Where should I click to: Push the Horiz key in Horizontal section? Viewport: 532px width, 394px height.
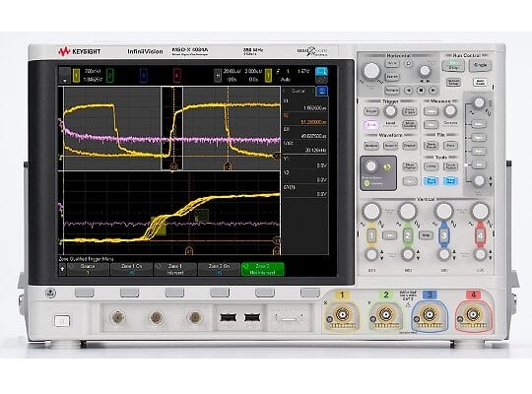point(392,63)
